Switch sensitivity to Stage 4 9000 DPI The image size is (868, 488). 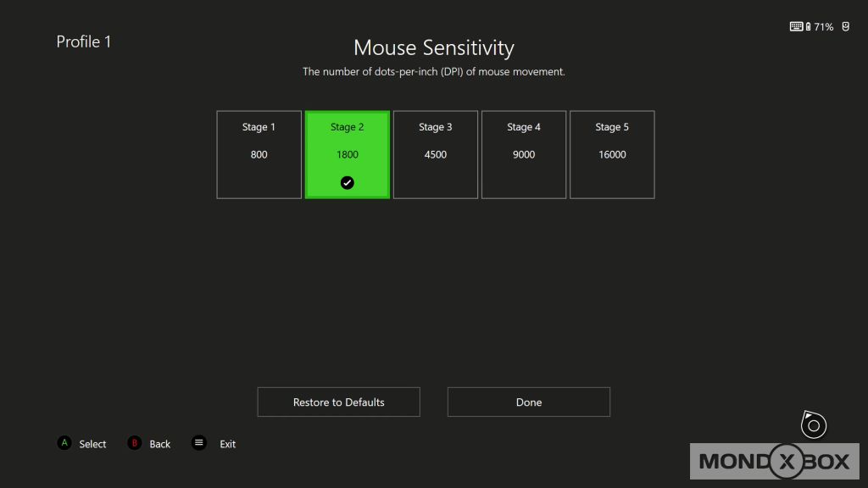pos(524,154)
